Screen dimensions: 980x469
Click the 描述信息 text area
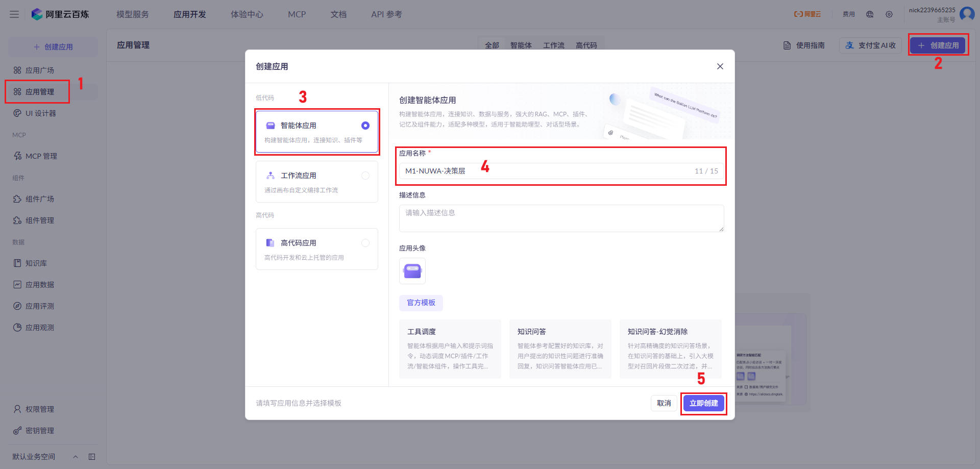pyautogui.click(x=561, y=218)
